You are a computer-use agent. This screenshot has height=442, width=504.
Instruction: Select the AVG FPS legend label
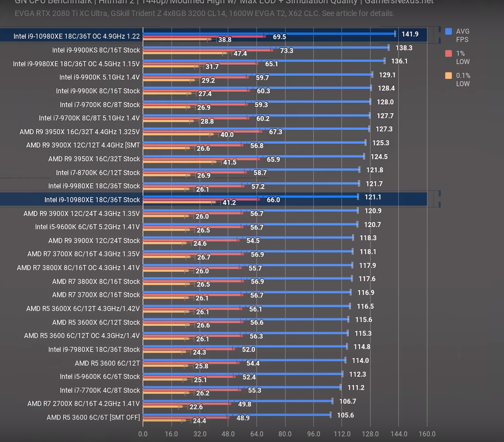click(462, 36)
